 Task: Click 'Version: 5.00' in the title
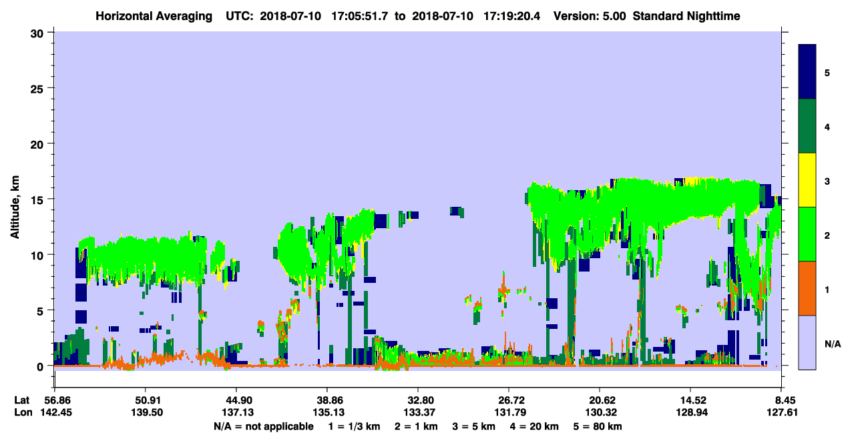(x=590, y=15)
